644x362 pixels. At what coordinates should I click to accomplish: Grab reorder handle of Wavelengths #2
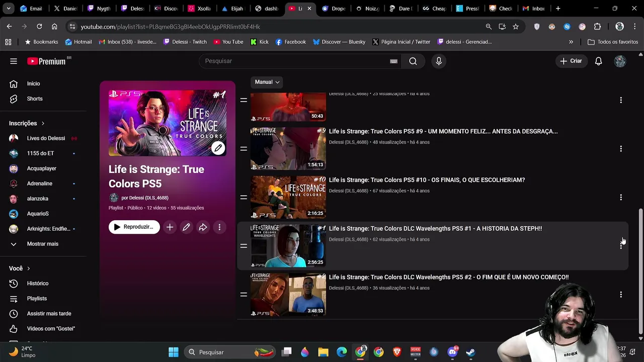tap(244, 295)
